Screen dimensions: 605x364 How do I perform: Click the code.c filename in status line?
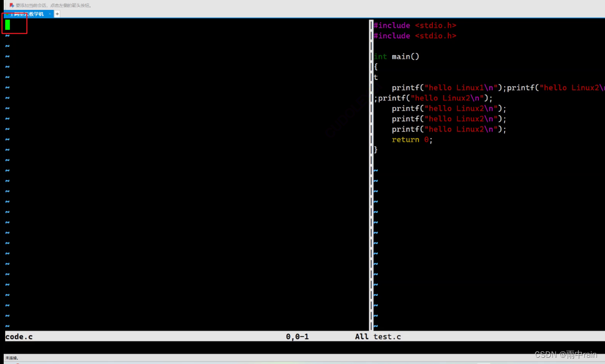19,337
